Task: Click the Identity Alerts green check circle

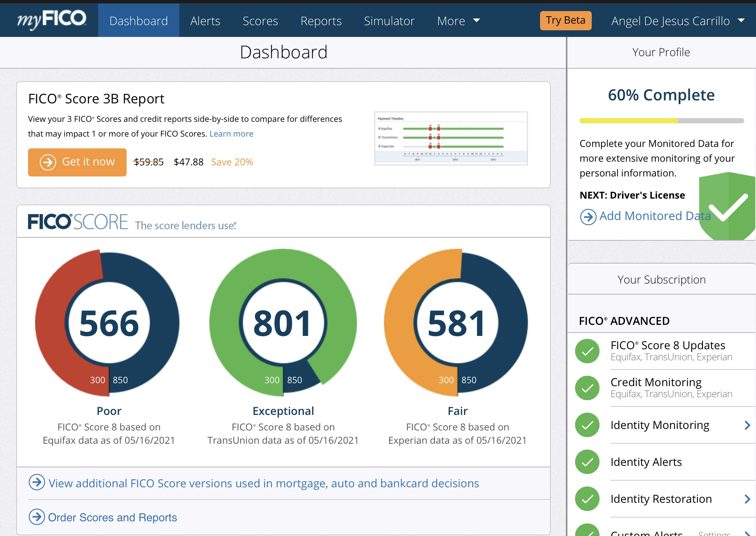Action: point(587,462)
